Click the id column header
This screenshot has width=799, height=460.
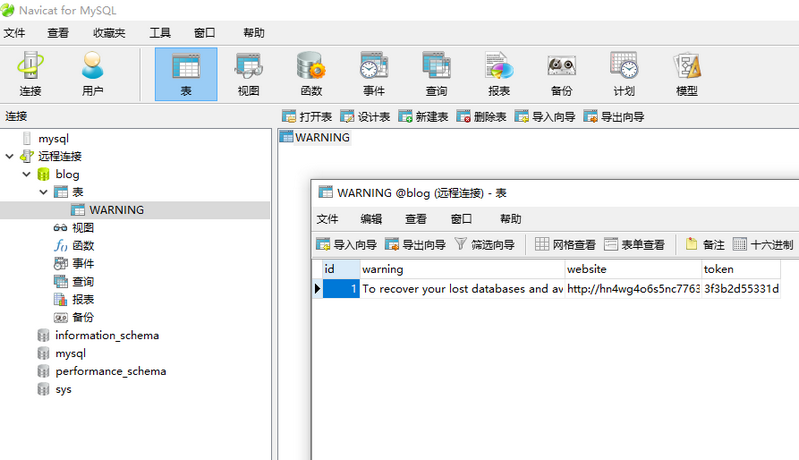click(x=341, y=269)
